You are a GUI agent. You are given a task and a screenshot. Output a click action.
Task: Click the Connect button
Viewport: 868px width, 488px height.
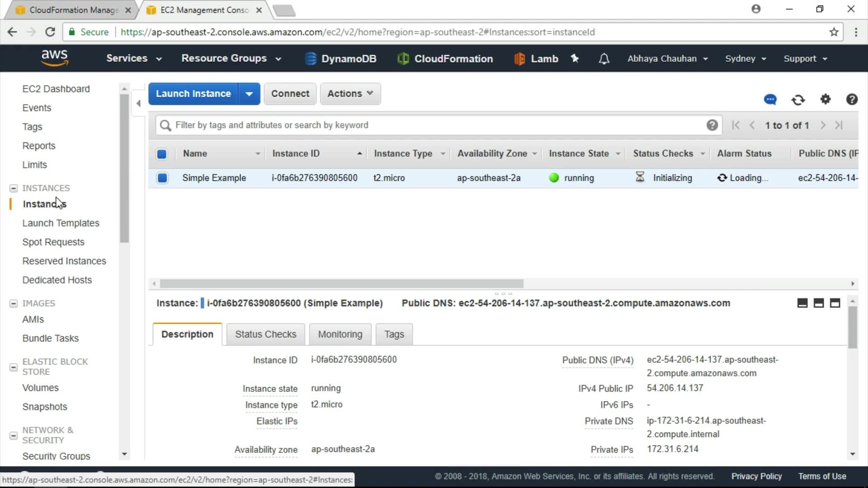290,94
